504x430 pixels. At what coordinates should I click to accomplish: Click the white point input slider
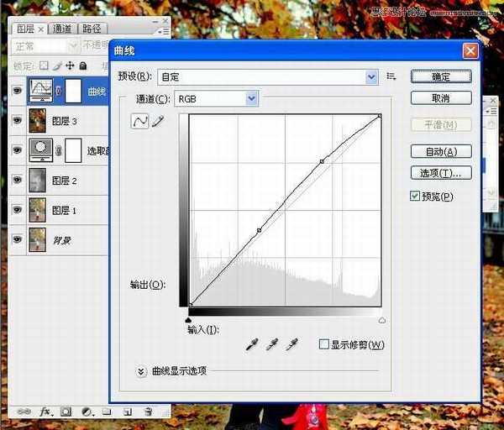pos(382,320)
